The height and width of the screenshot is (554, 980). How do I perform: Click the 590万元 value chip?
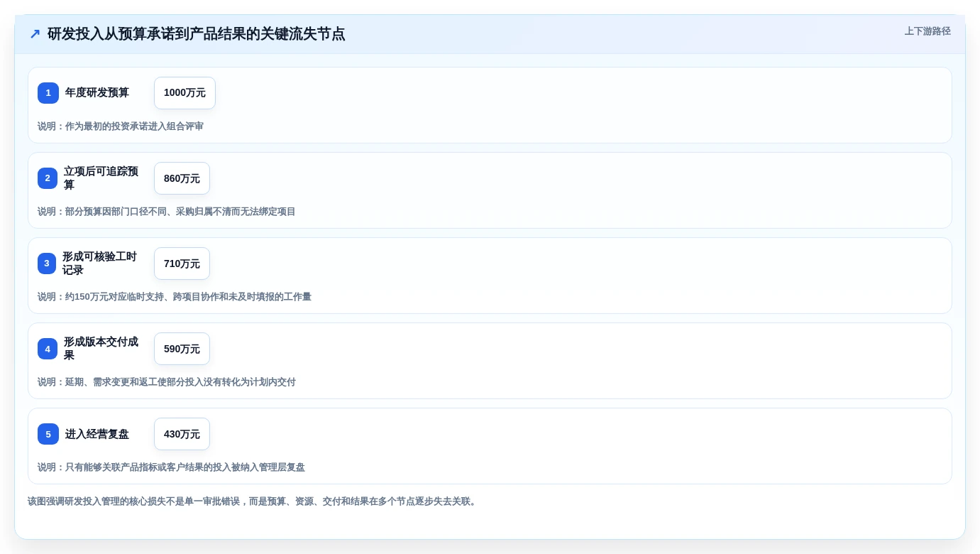182,349
